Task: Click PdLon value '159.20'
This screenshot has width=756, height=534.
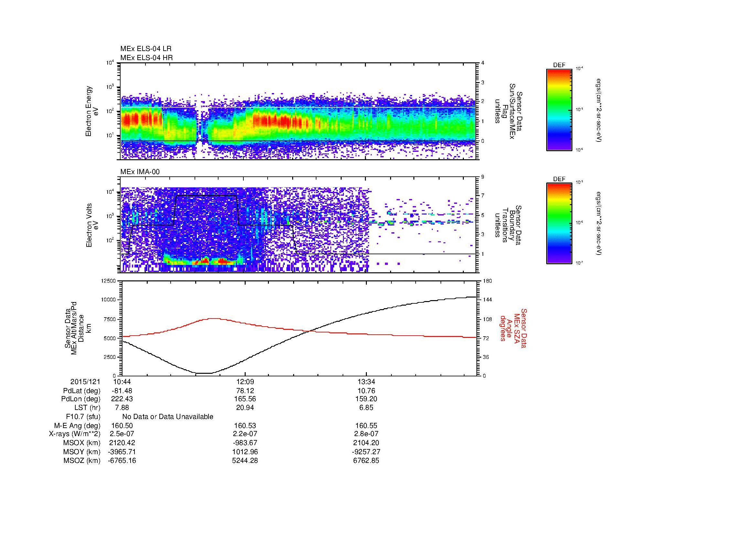Action: 366,399
